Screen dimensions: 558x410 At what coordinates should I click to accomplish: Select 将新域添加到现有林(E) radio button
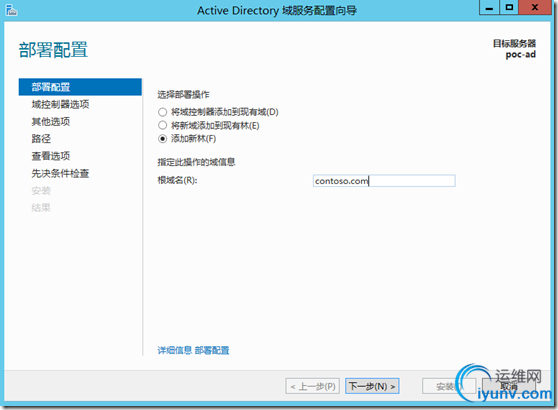[162, 125]
